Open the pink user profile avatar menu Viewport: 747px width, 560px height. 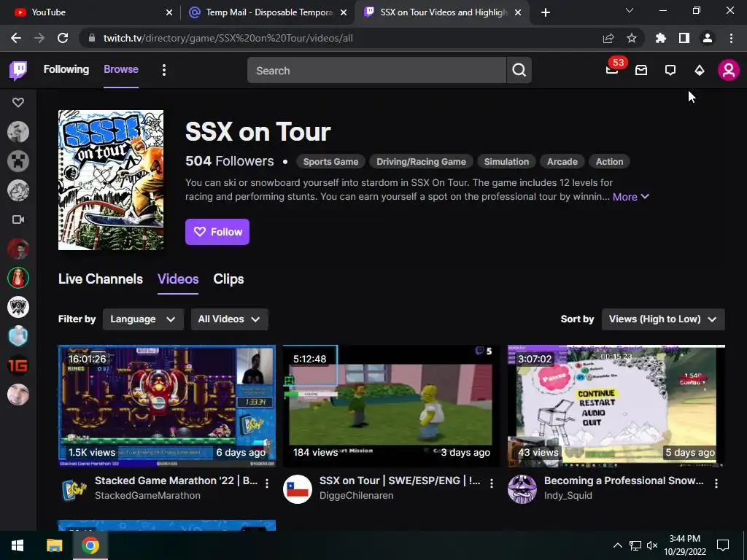tap(729, 71)
